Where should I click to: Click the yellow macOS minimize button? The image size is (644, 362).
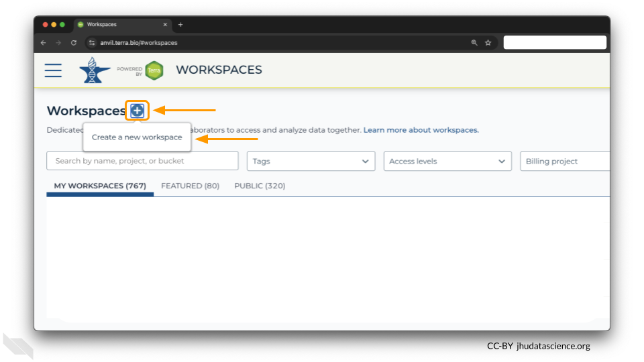pos(54,25)
